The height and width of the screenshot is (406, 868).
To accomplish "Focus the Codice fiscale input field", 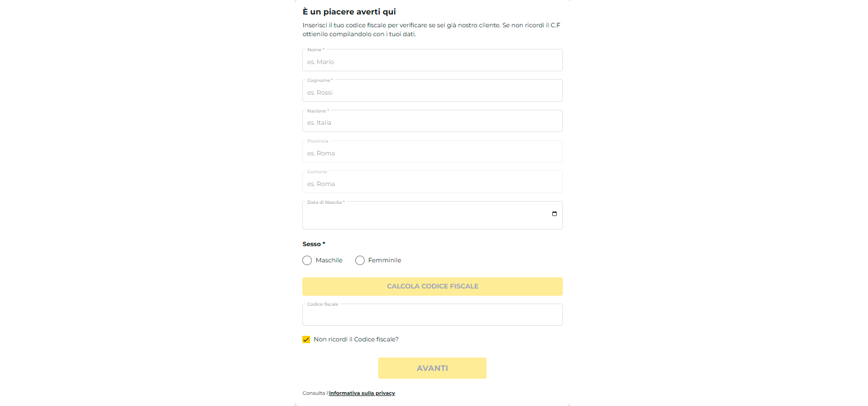I will tap(432, 315).
